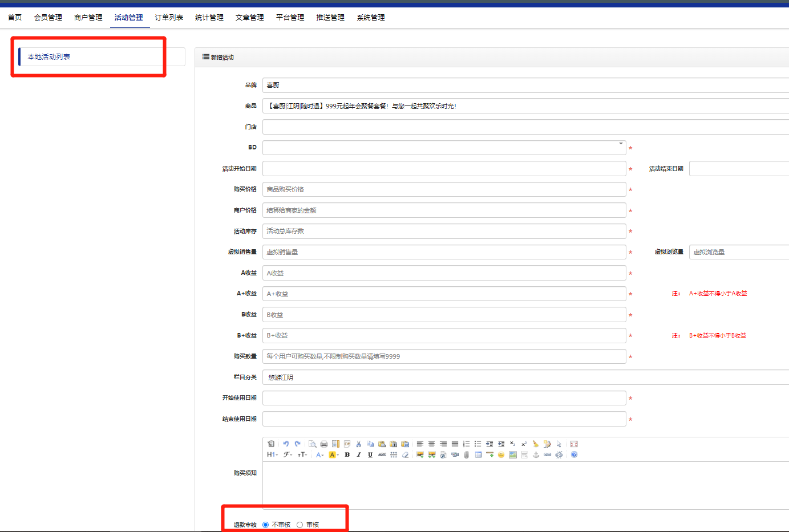This screenshot has height=532, width=789.
Task: Align text right in the editor
Action: coord(443,444)
